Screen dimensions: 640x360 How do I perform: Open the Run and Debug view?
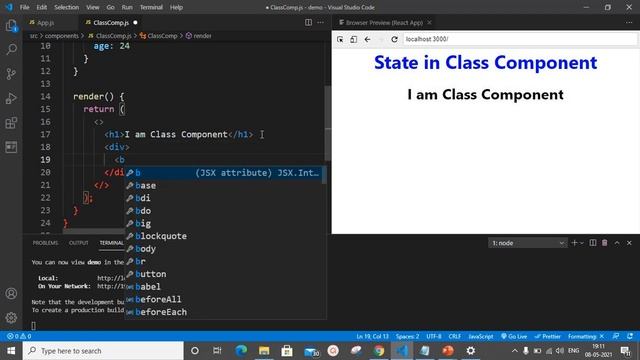(11, 98)
